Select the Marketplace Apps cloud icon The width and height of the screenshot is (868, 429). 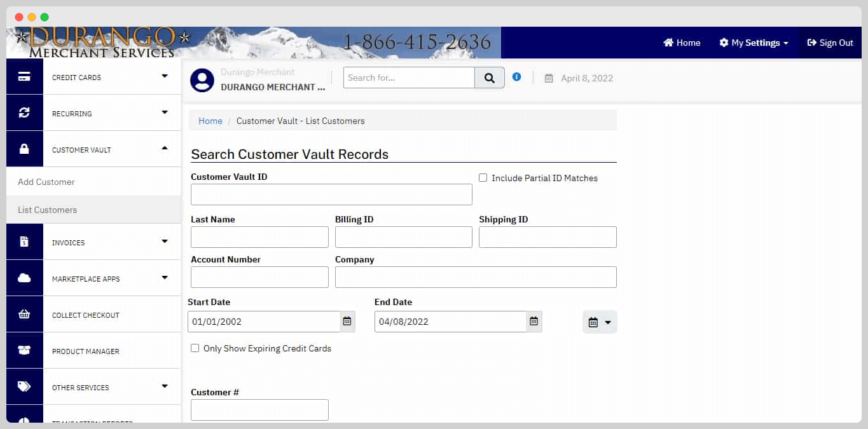[x=24, y=278]
